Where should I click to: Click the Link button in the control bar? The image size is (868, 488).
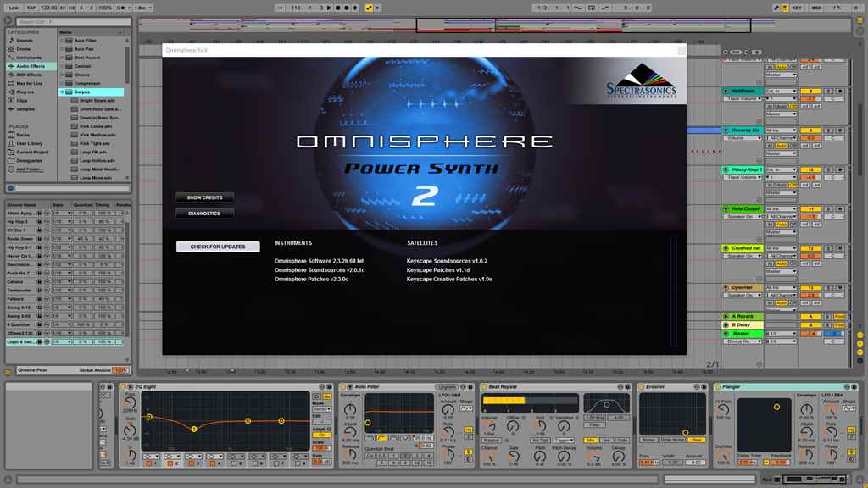click(14, 8)
